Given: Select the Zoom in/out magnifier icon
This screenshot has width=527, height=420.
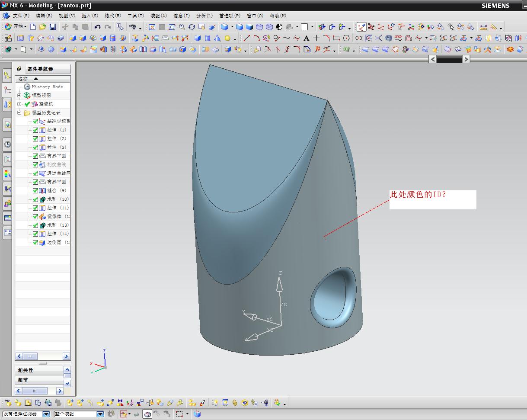Looking at the screenshot, I should pyautogui.click(x=182, y=27).
